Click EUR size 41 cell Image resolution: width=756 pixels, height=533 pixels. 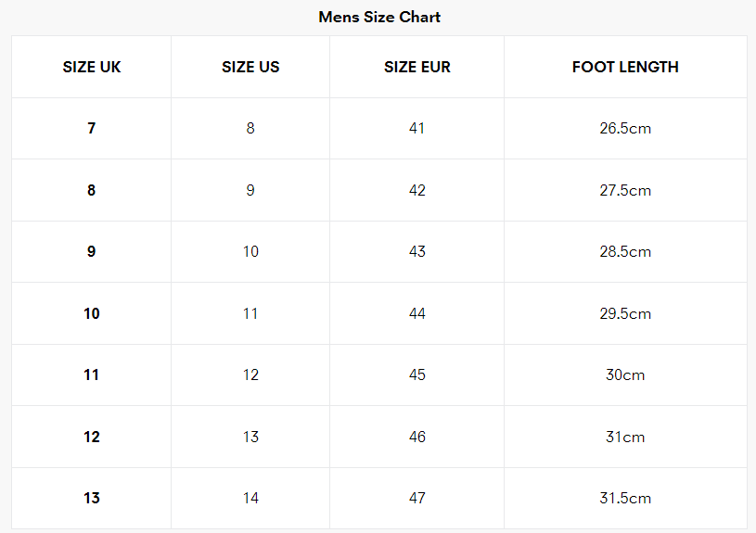[417, 129]
